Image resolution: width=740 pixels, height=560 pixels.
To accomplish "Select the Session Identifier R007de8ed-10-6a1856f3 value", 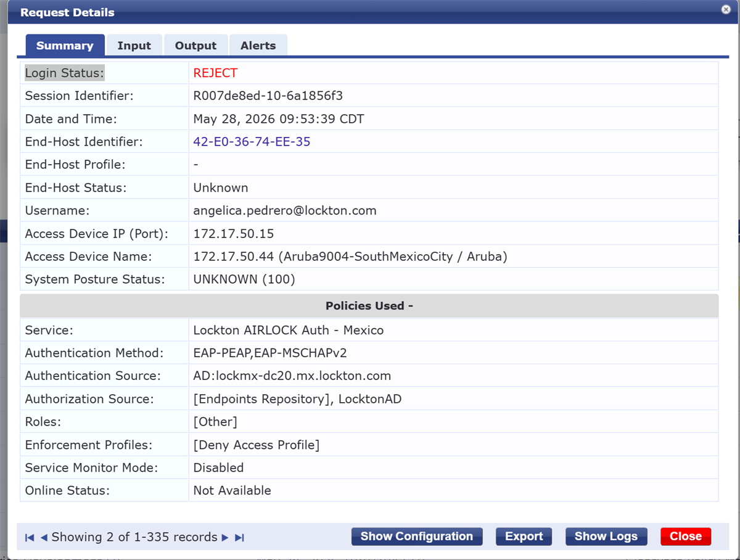I will tap(268, 96).
